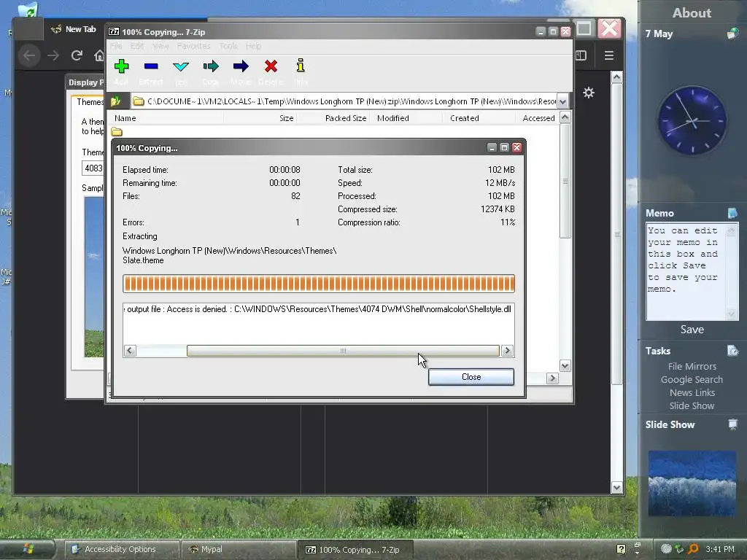Click the theme combo box showing 4083
747x560 pixels.
click(93, 168)
